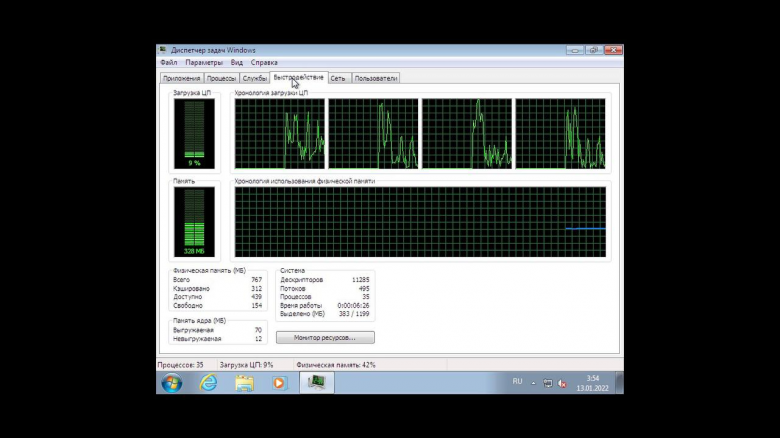Click the Время работы value
This screenshot has height=438, width=780.
353,305
